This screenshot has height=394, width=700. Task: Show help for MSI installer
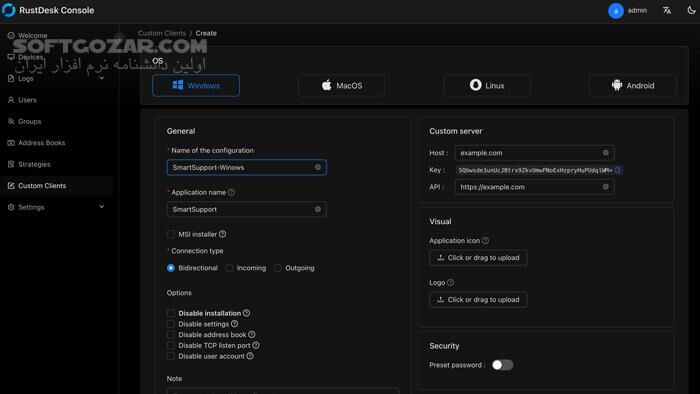click(222, 234)
